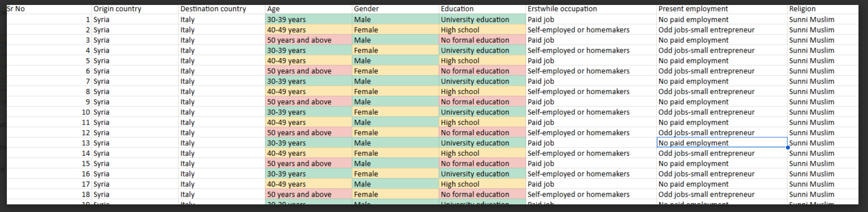
Task: Select the pink 50 years and above cell in row 3
Action: (309, 40)
